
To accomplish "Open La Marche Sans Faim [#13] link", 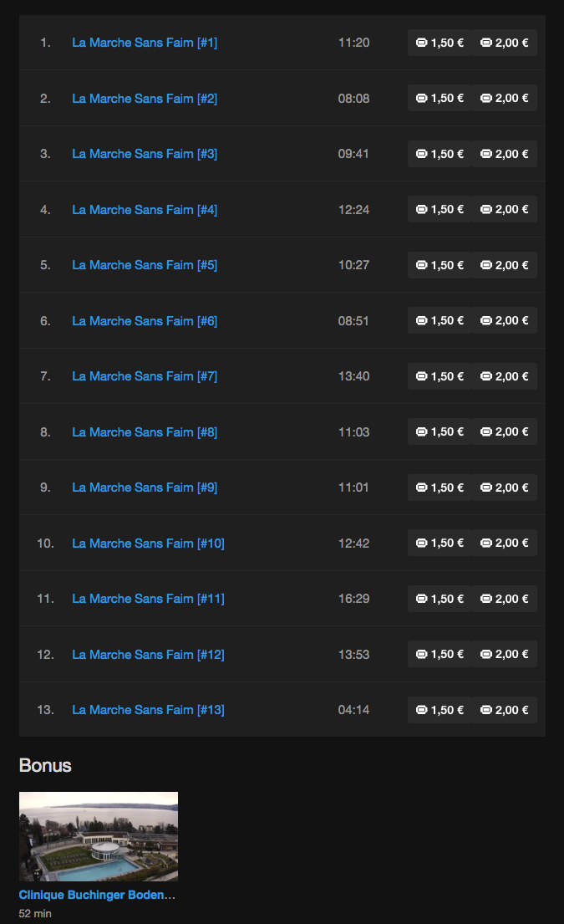I will point(149,710).
